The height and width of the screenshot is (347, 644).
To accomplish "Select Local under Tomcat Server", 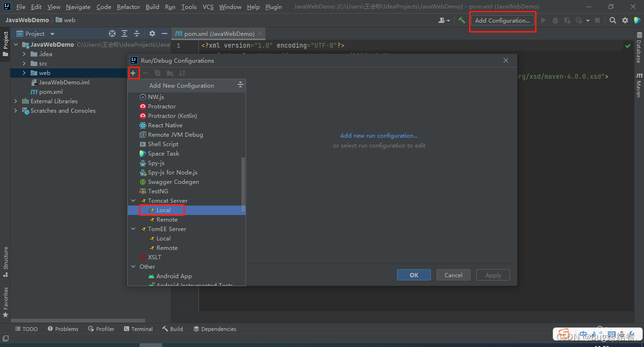I will coord(164,210).
